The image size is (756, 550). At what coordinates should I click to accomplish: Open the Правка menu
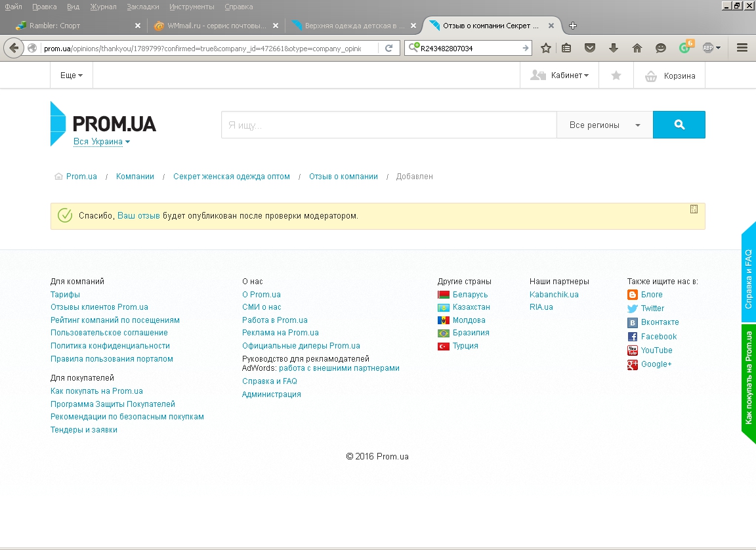tap(45, 7)
